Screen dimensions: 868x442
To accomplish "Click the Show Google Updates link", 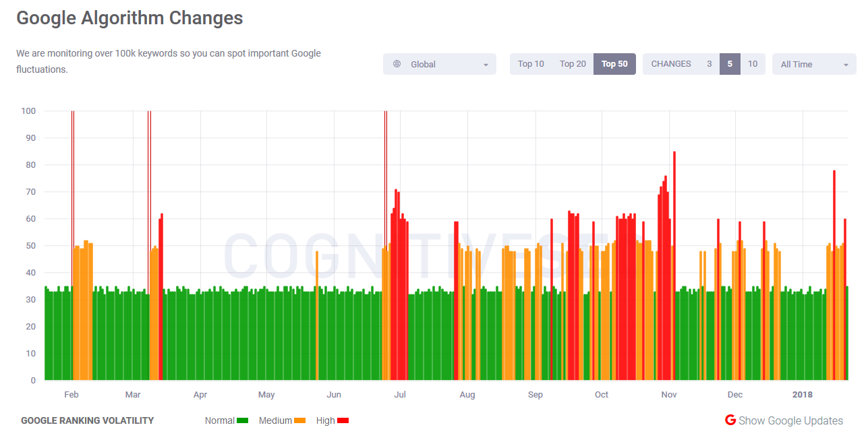I will click(791, 420).
